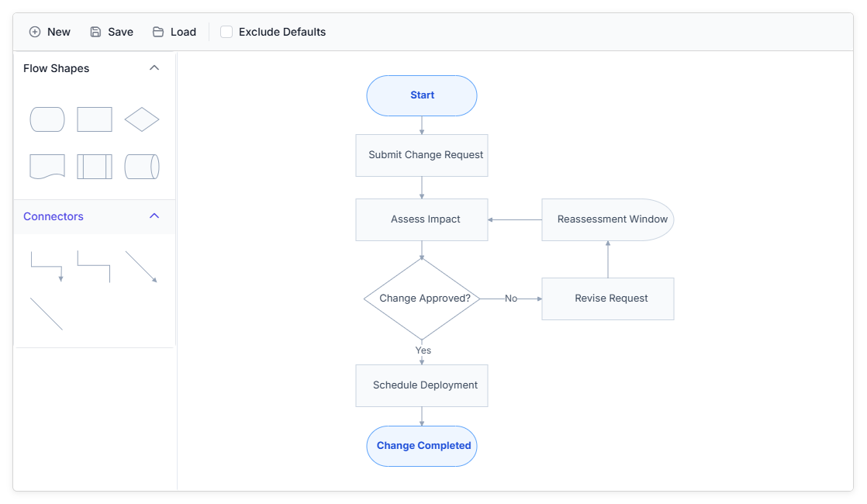Select the Change Completed end node
This screenshot has height=504, width=867.
(422, 446)
